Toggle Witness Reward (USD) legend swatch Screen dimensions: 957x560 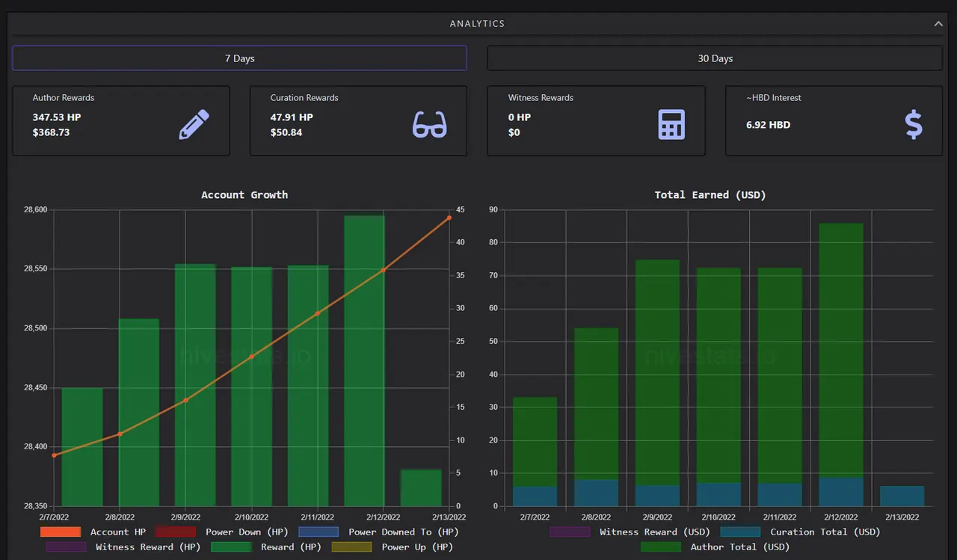(x=570, y=532)
